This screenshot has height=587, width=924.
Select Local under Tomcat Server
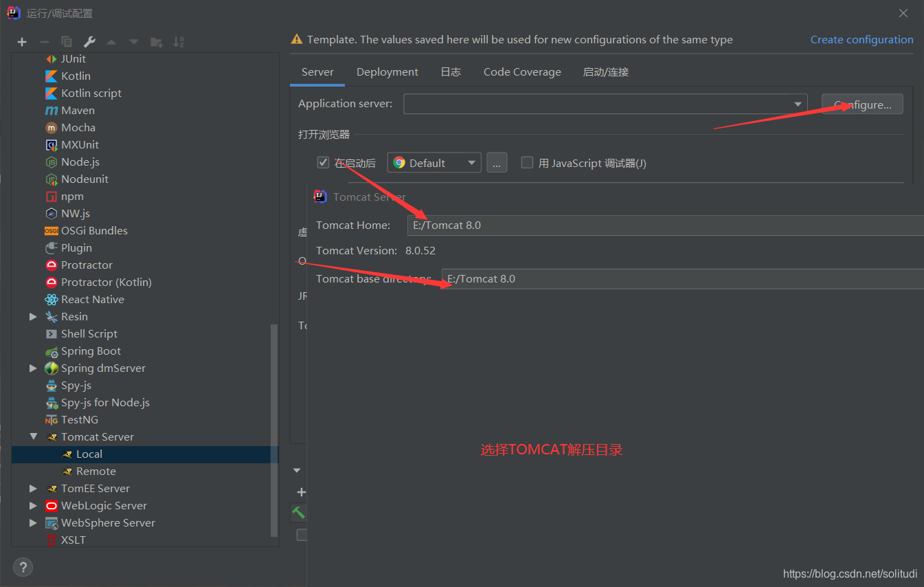89,454
